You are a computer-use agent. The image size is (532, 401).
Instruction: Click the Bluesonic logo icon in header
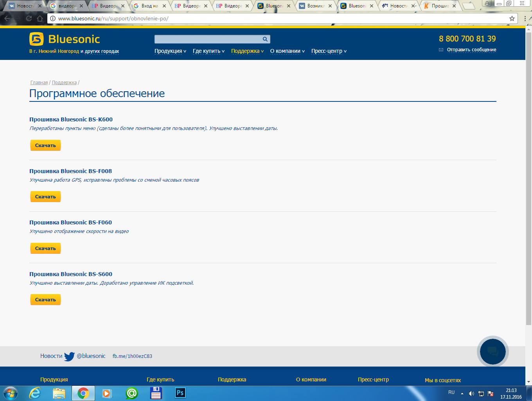click(x=36, y=39)
